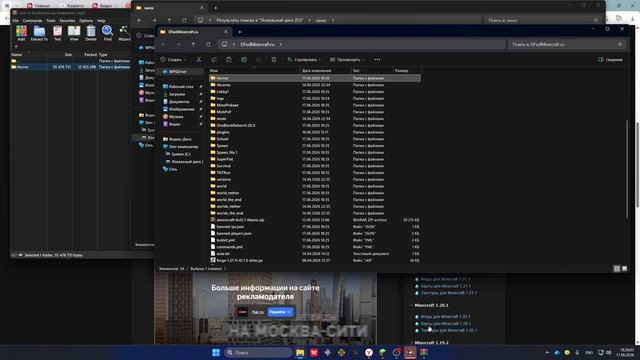
Task: Open the Commands menu in WinRAR
Action: [32, 20]
